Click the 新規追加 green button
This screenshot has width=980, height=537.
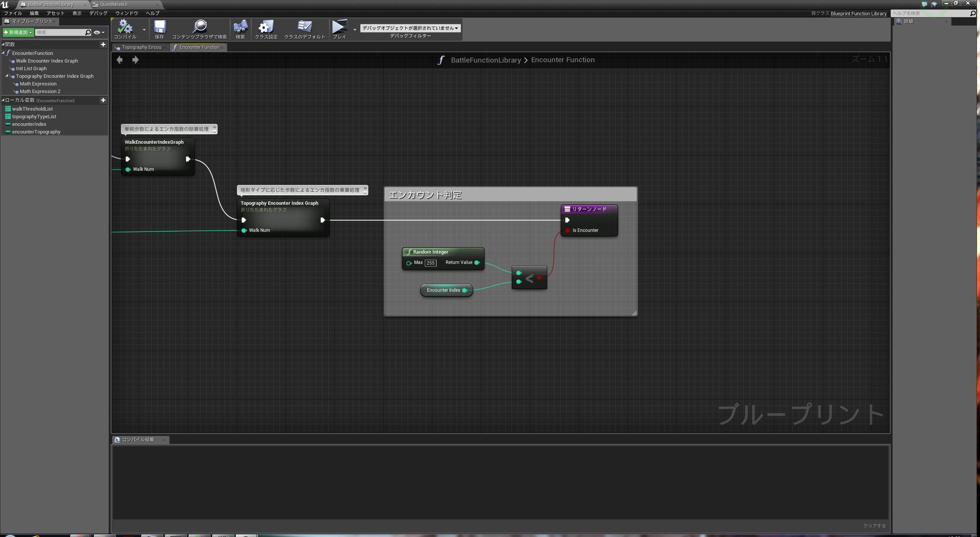click(18, 32)
